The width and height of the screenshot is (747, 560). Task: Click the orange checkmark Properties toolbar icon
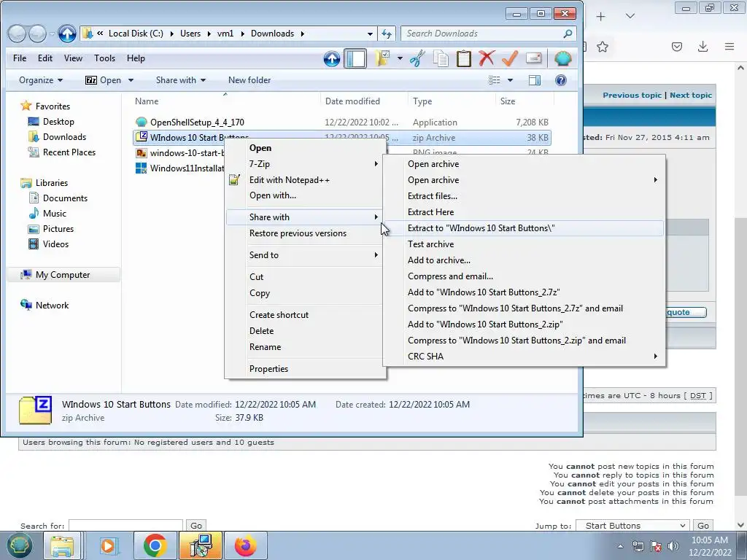[x=510, y=58]
